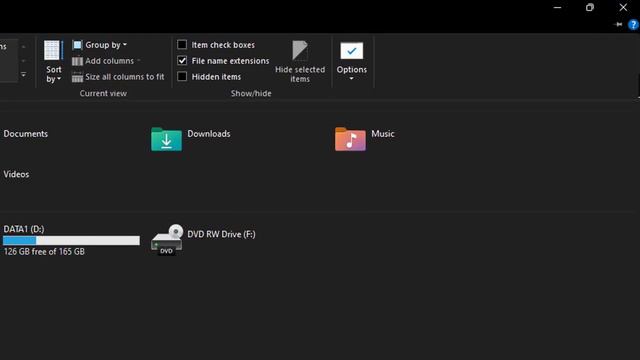Click '126 GB free of 165 GB' text

pyautogui.click(x=44, y=252)
